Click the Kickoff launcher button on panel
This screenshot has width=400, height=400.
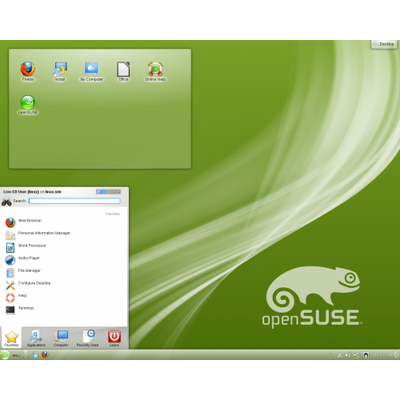pos(5,355)
